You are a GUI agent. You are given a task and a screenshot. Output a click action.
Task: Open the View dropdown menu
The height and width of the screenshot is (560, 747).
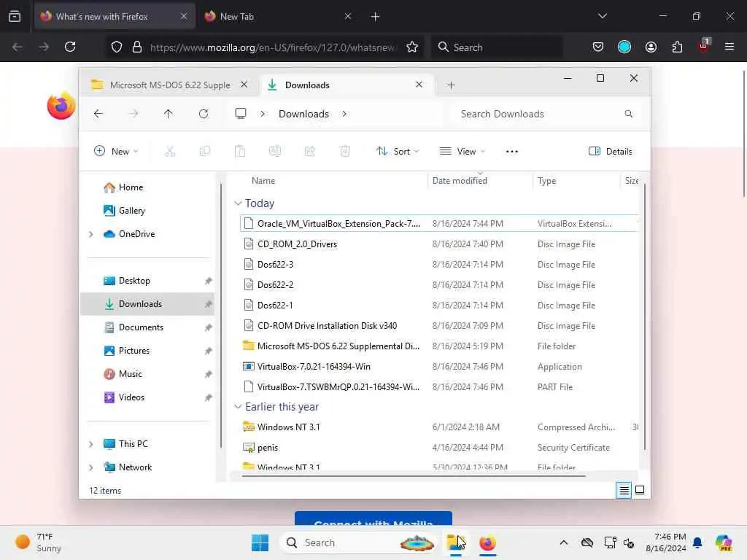[462, 152]
